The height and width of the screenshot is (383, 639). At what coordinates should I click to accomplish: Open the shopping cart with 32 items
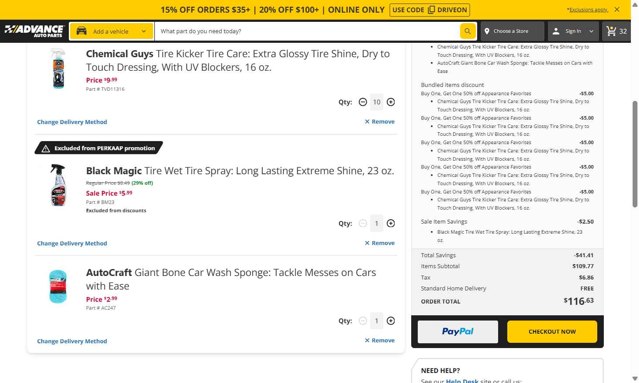[x=616, y=31]
